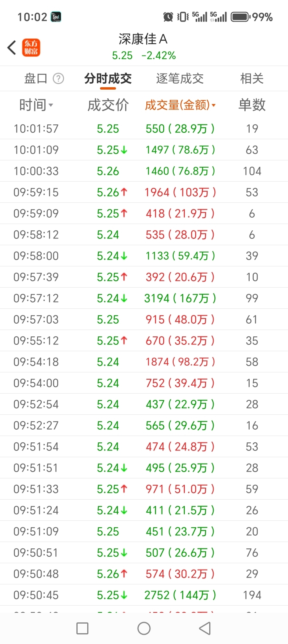This screenshot has width=288, height=644.
Task: Open the 相关 tab
Action: point(252,78)
